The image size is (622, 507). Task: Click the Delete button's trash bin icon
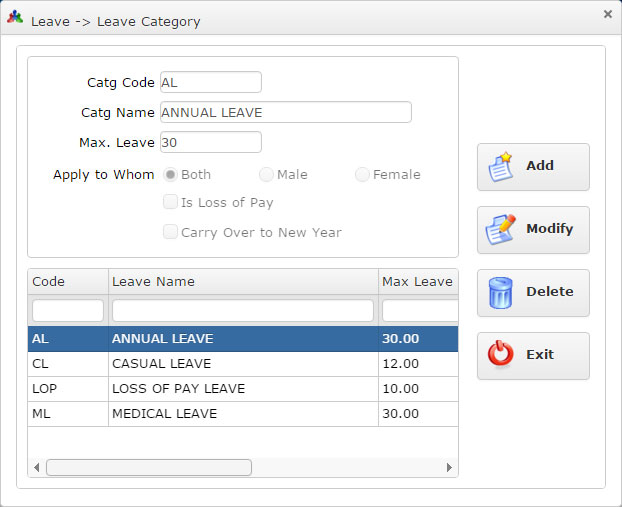[x=501, y=292]
